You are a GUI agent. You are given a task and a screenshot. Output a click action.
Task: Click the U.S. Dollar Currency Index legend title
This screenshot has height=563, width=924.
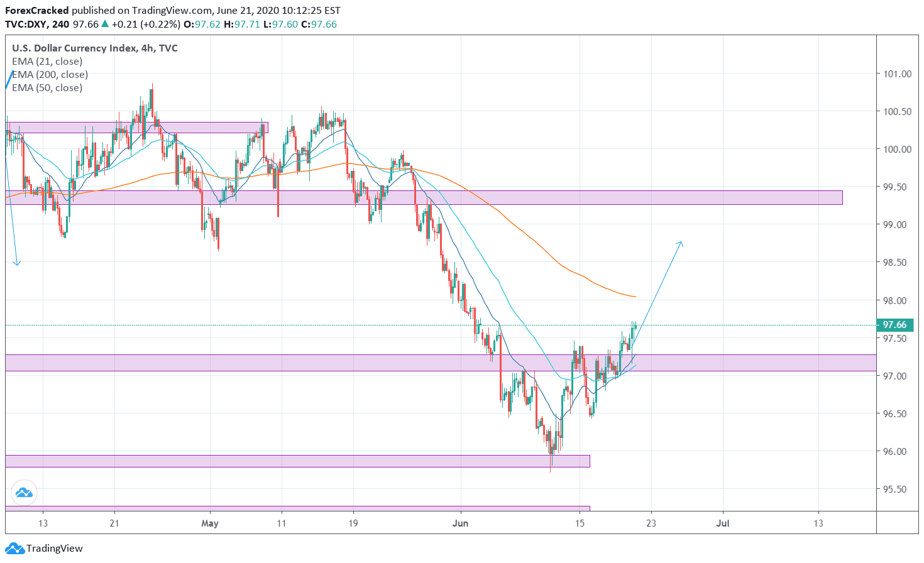point(93,48)
